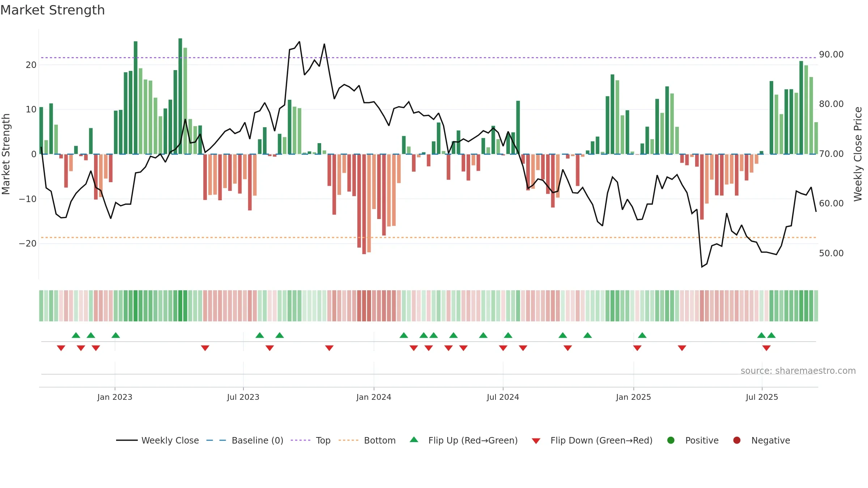Viewport: 868px width, 488px height.
Task: Click the flip-up marker just after Jan 2025
Action: click(x=642, y=335)
